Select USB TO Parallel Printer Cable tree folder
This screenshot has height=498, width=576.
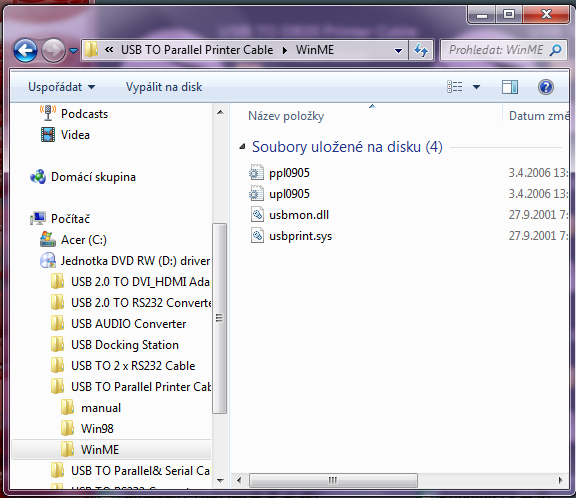141,387
